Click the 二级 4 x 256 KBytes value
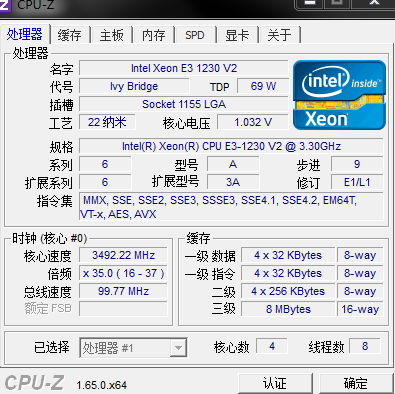 pyautogui.click(x=288, y=291)
